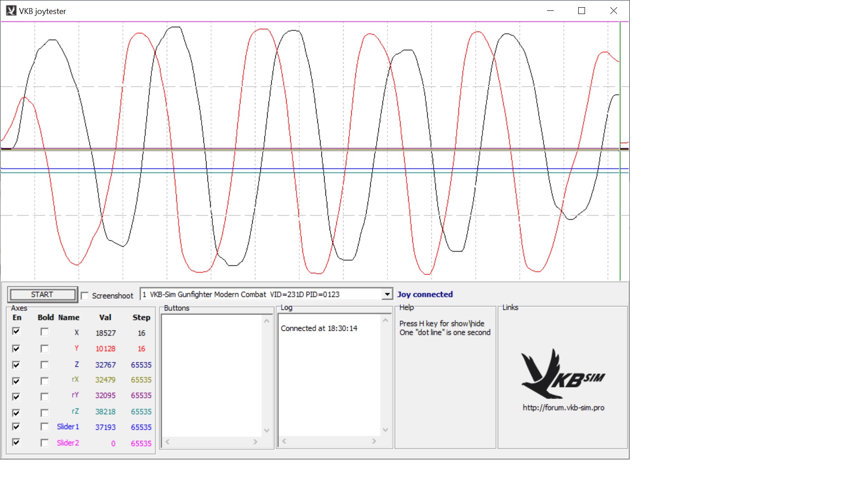The image size is (868, 488).
Task: Check the Bold box for X axis
Action: click(x=44, y=332)
